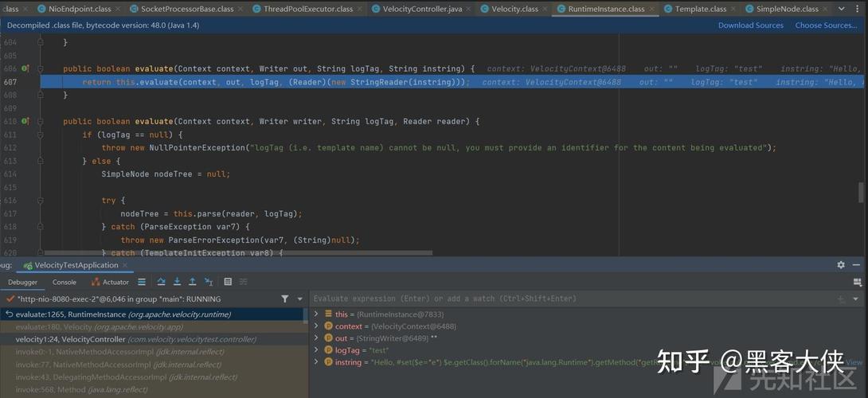Close the VelocityTestApplication debug session tab

coord(125,265)
